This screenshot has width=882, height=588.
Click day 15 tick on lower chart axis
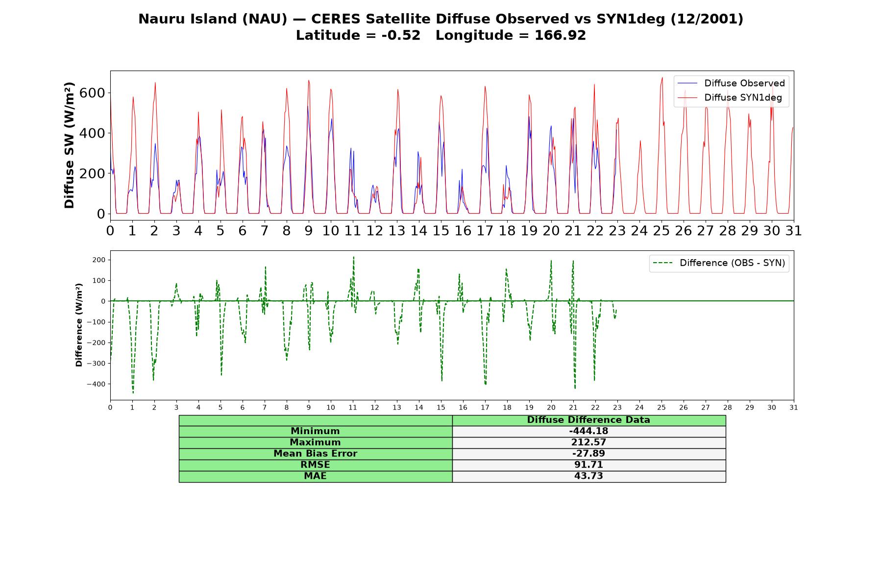441,408
